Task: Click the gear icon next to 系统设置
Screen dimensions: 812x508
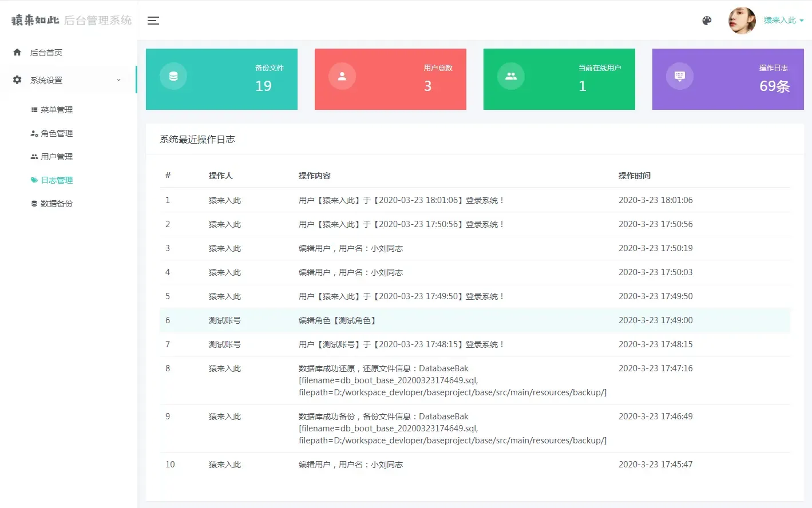Action: click(x=16, y=80)
